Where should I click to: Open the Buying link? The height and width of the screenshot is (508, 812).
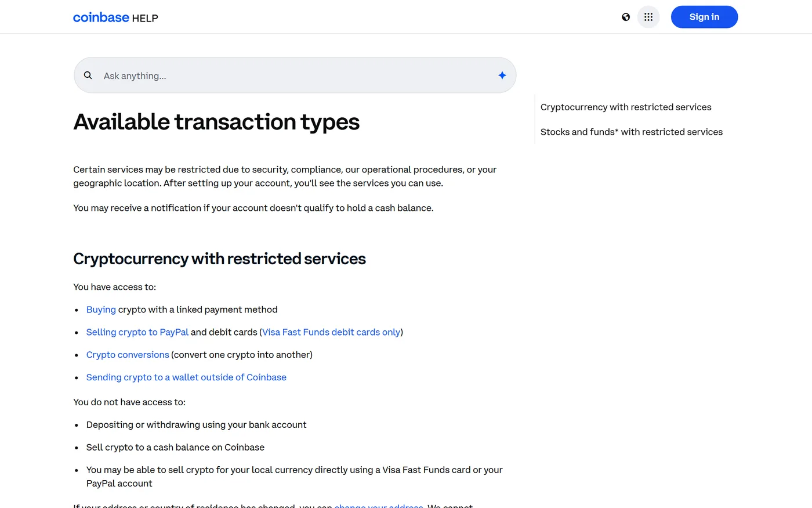(x=101, y=309)
